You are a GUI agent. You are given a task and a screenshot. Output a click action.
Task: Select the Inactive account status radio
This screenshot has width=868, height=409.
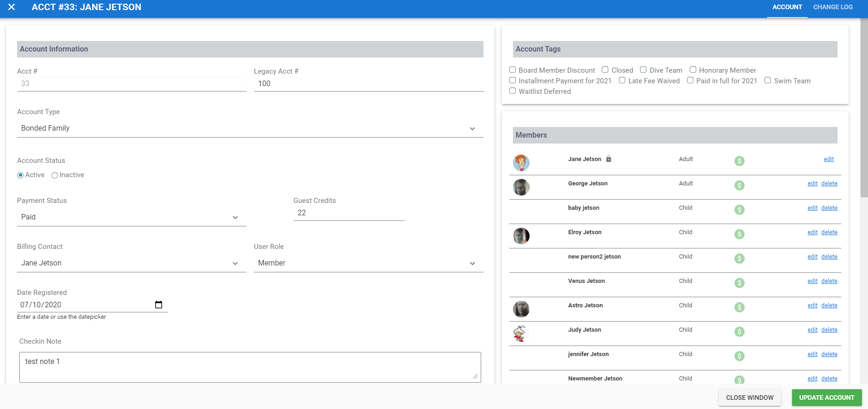[55, 175]
